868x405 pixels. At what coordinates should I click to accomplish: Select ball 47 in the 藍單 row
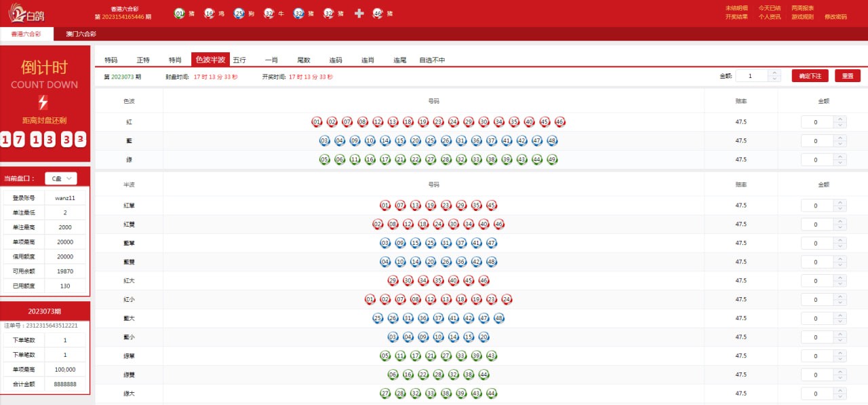[x=492, y=243]
